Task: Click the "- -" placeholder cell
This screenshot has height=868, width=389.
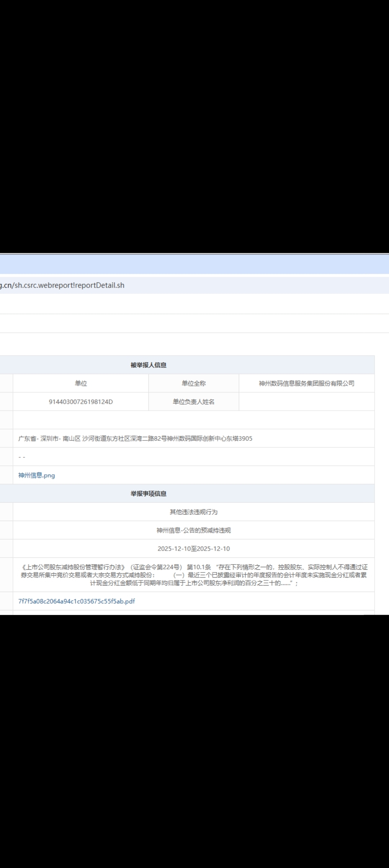Action: (x=194, y=457)
